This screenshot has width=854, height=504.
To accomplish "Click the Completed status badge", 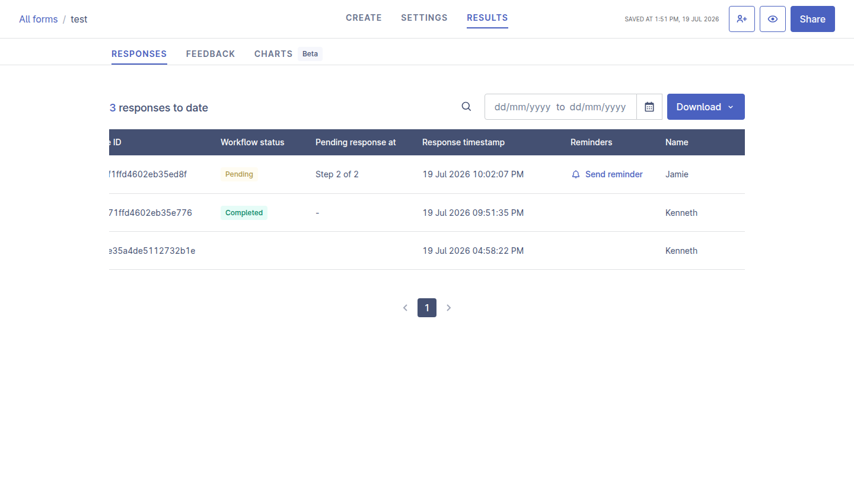I will [x=244, y=213].
